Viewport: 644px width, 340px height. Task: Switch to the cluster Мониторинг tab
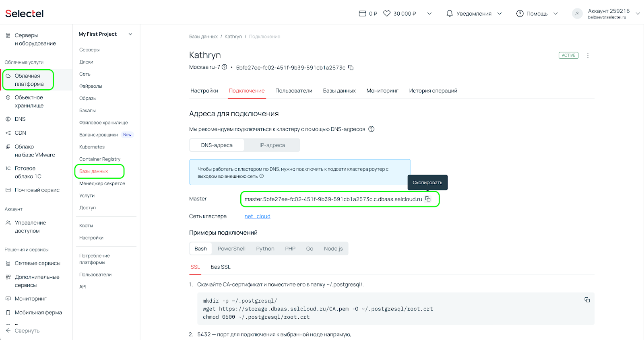382,91
